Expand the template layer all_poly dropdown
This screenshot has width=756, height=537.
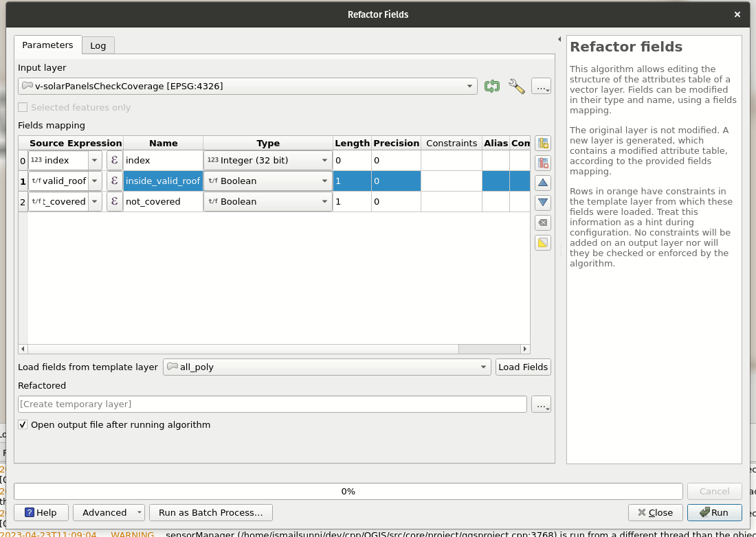[483, 367]
